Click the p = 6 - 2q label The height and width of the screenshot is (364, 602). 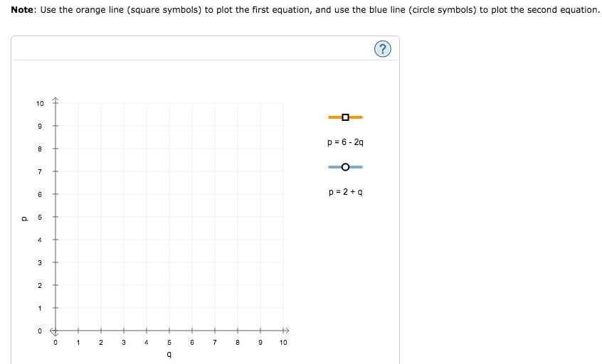pyautogui.click(x=345, y=142)
